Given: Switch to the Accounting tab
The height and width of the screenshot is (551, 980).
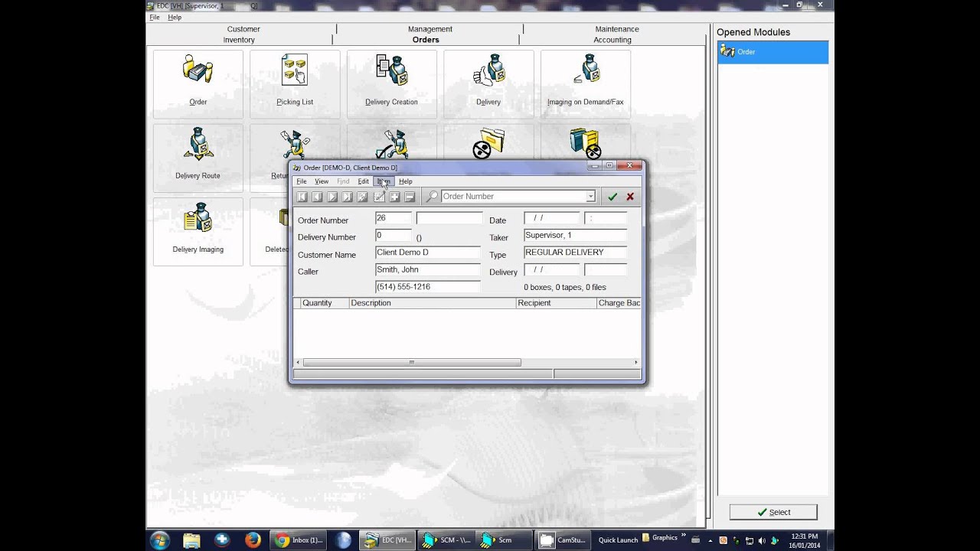Looking at the screenshot, I should (x=612, y=40).
